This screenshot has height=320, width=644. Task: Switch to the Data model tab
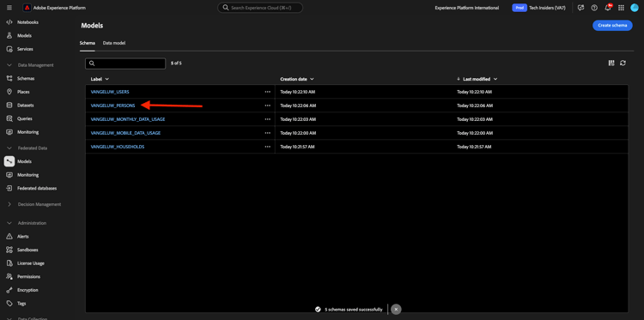(x=114, y=43)
